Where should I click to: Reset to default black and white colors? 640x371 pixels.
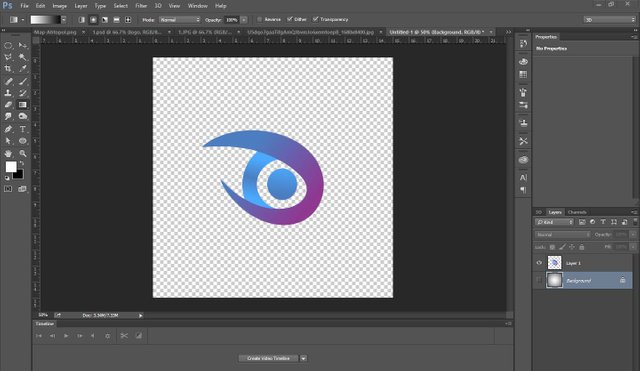point(7,178)
